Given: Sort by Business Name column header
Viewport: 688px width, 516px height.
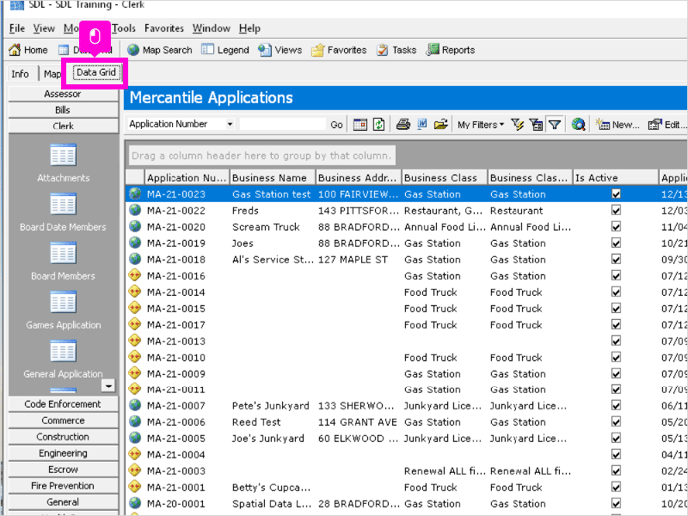Looking at the screenshot, I should coord(272,178).
